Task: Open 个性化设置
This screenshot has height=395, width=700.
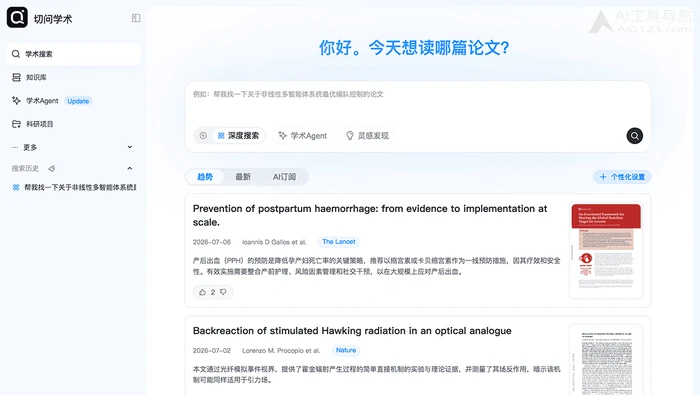Action: coord(622,177)
